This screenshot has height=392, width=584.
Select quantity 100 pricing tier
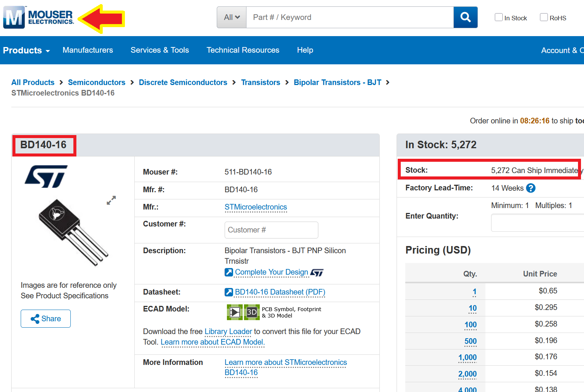pyautogui.click(x=470, y=325)
